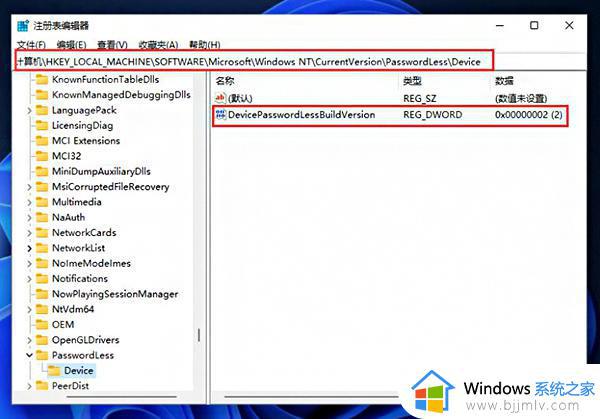This screenshot has width=600, height=419.
Task: Click the NetworkCards folder icon
Action: pyautogui.click(x=42, y=233)
